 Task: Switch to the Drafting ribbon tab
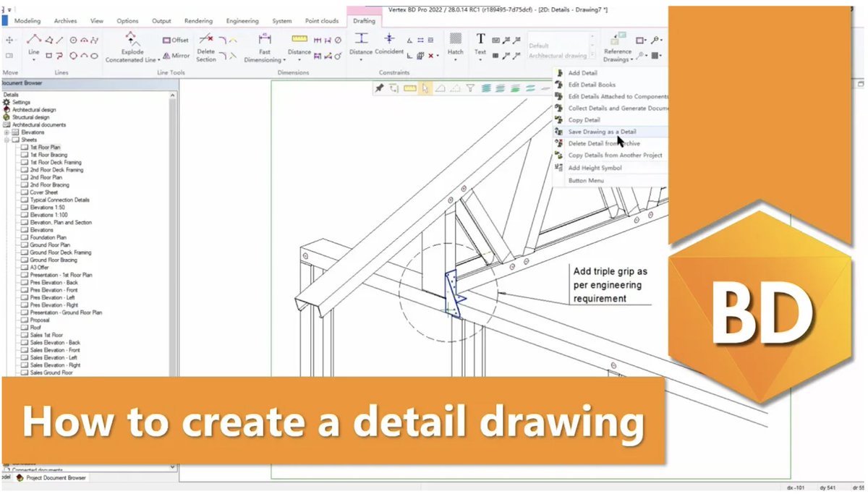click(x=365, y=22)
